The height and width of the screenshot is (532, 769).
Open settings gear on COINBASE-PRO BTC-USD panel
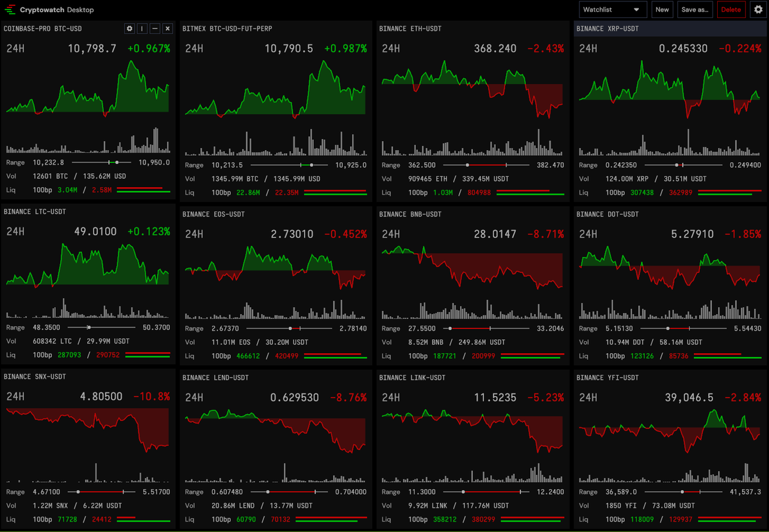pyautogui.click(x=129, y=29)
